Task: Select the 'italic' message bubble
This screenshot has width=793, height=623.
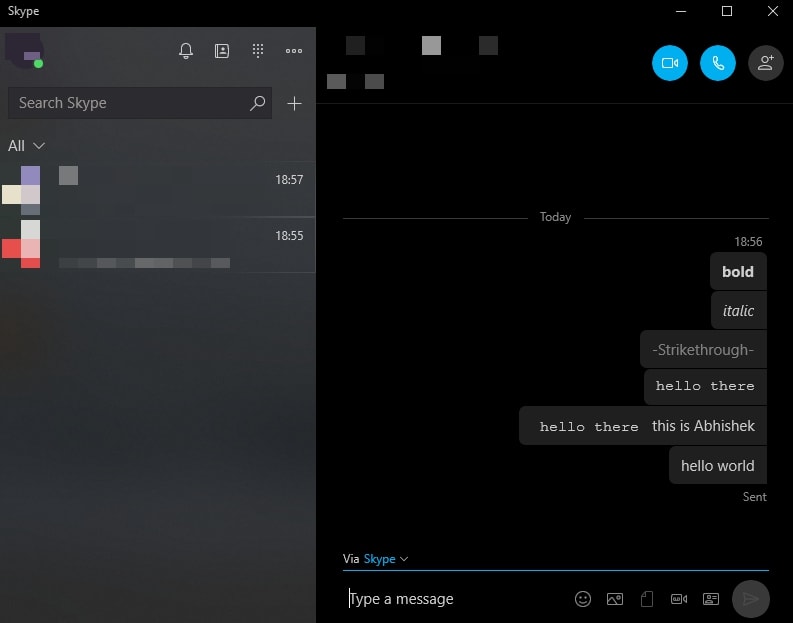Action: point(738,310)
